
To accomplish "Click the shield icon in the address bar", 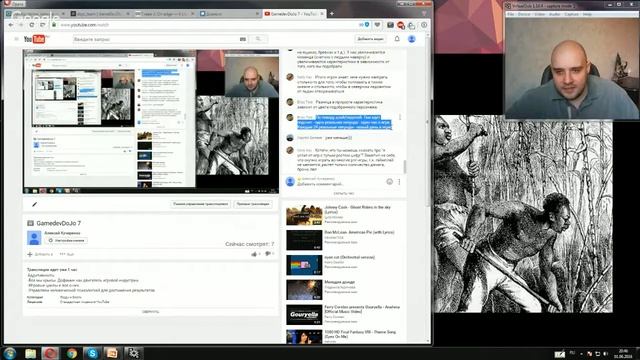I will 367,25.
